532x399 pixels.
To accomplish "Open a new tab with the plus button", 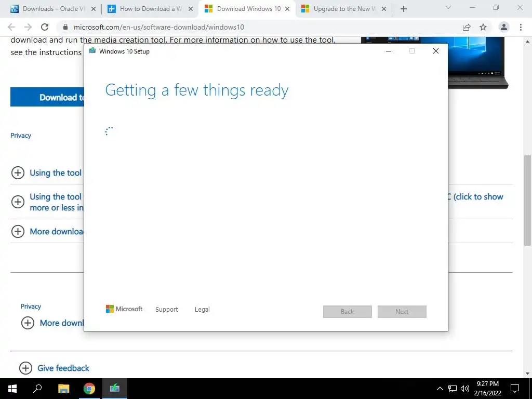I will pyautogui.click(x=403, y=9).
